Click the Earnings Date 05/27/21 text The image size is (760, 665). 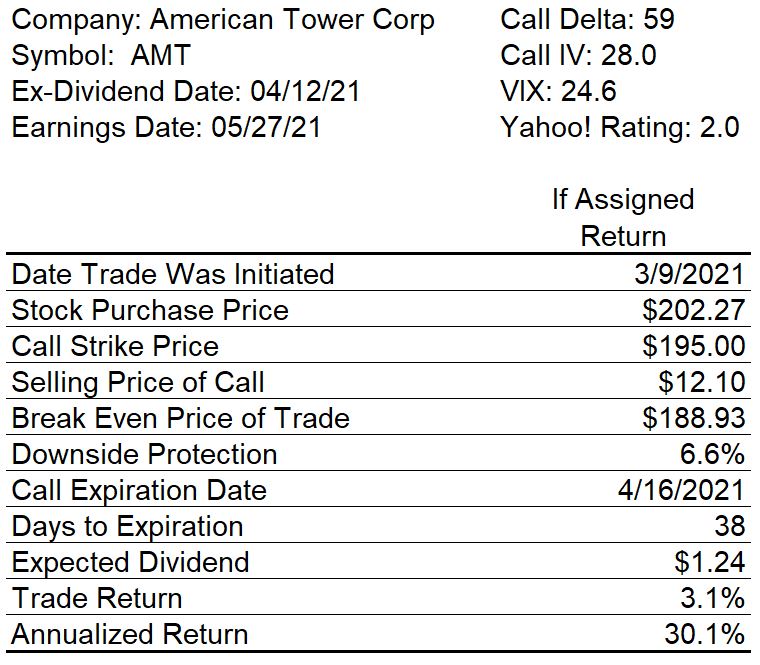click(x=166, y=127)
